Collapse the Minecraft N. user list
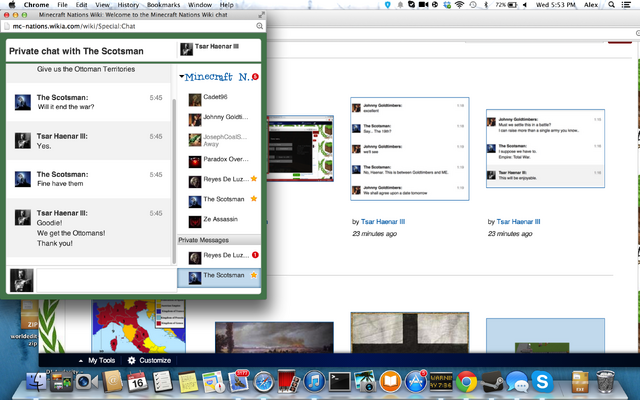Screen dimensions: 640x400 point(181,76)
